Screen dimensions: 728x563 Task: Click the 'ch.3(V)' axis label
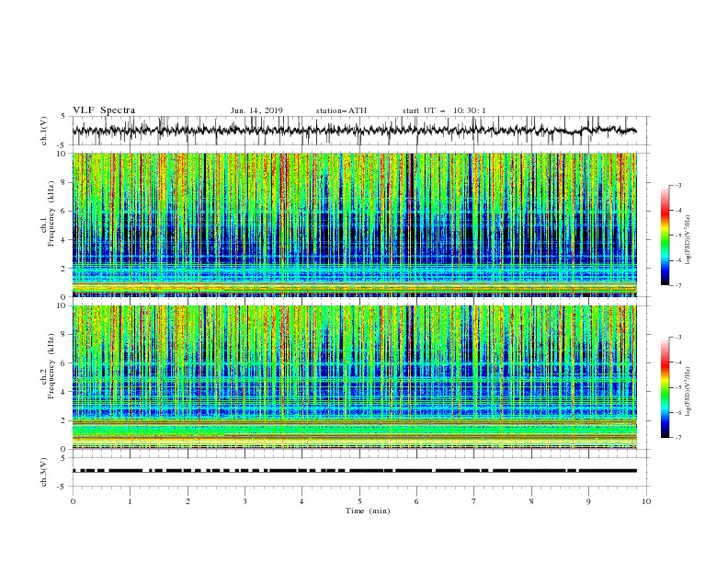(x=44, y=472)
